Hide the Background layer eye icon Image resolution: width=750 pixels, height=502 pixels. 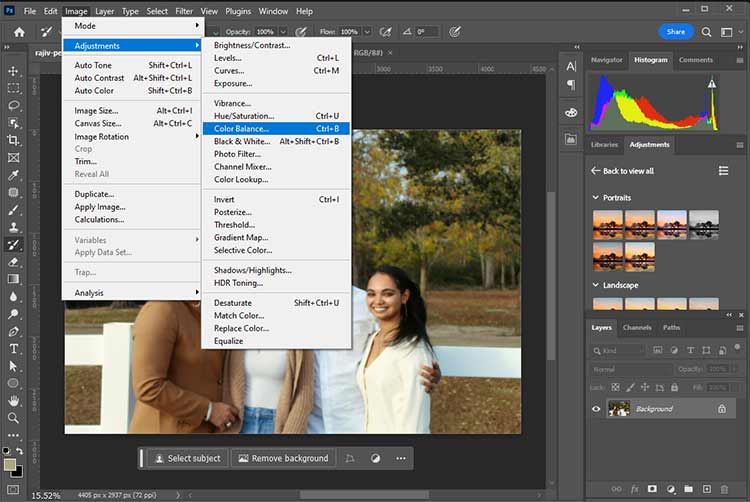(596, 409)
